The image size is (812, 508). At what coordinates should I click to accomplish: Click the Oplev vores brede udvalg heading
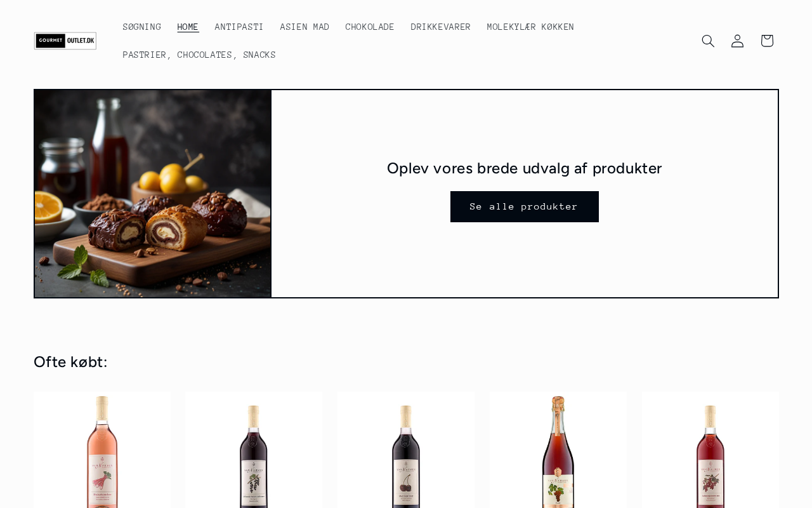[525, 168]
